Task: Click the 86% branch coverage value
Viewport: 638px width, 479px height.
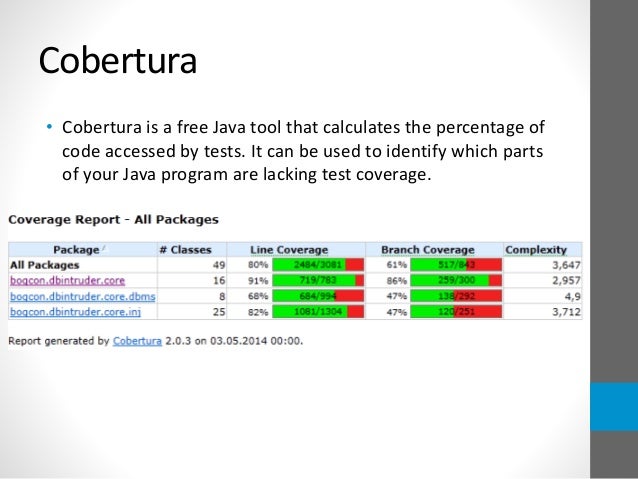Action: [x=397, y=281]
